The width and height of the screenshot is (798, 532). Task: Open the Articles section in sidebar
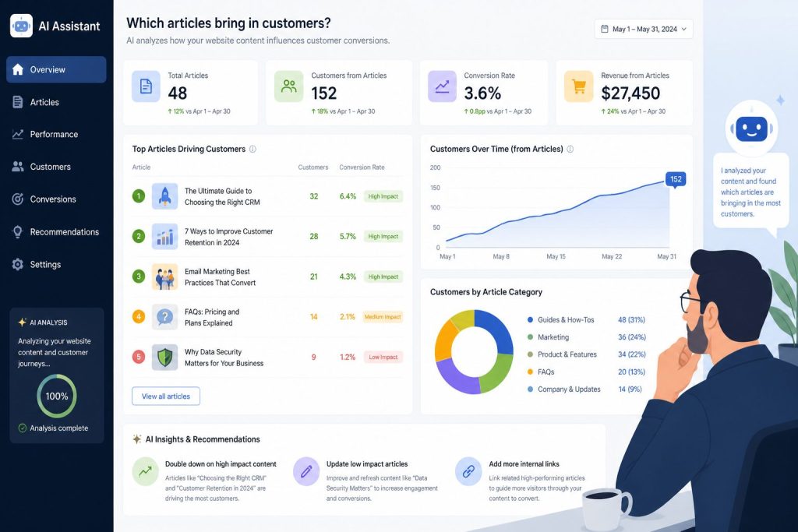(x=56, y=102)
